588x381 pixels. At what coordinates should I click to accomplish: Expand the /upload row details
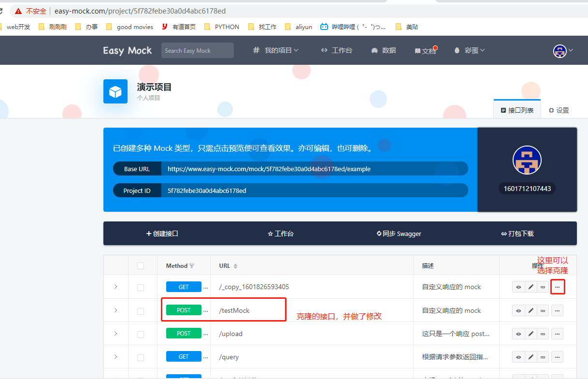click(x=115, y=333)
